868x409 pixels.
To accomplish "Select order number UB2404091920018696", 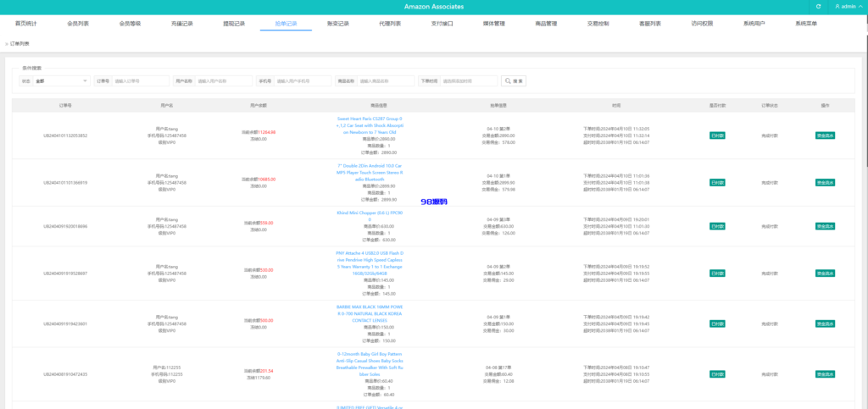I will pyautogui.click(x=65, y=227).
